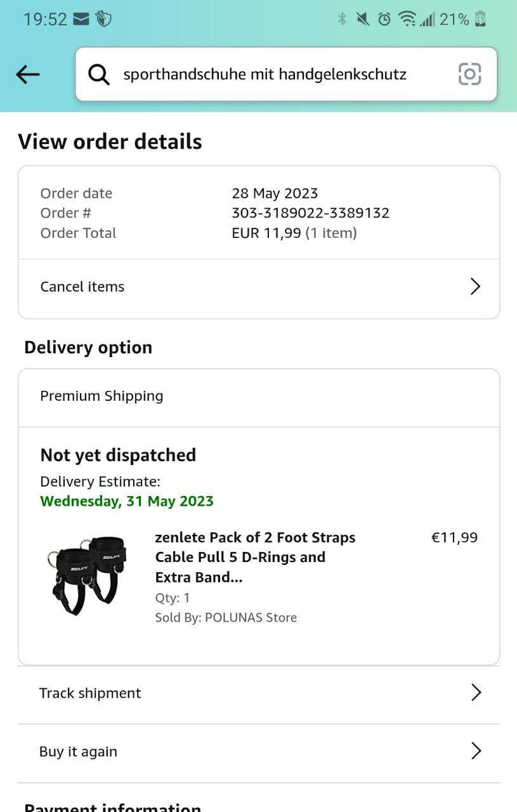Viewport: 517px width, 812px height.
Task: Tap the back arrow icon
Action: point(28,75)
